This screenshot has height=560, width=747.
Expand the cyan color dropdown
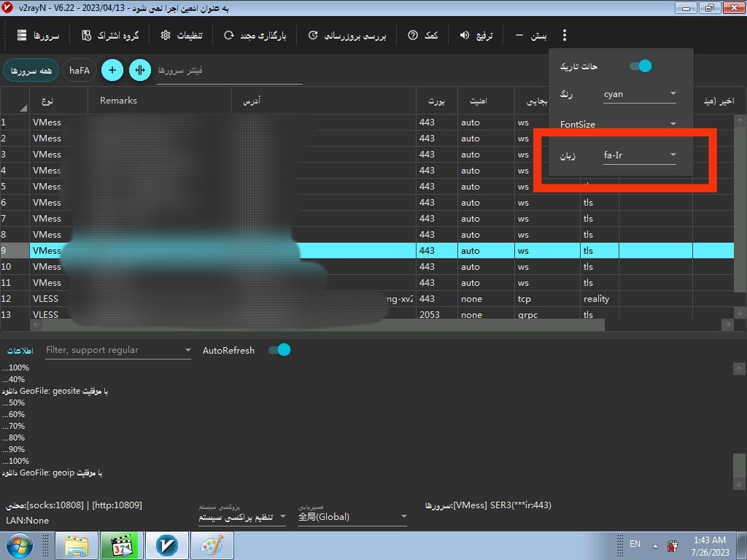[639, 94]
